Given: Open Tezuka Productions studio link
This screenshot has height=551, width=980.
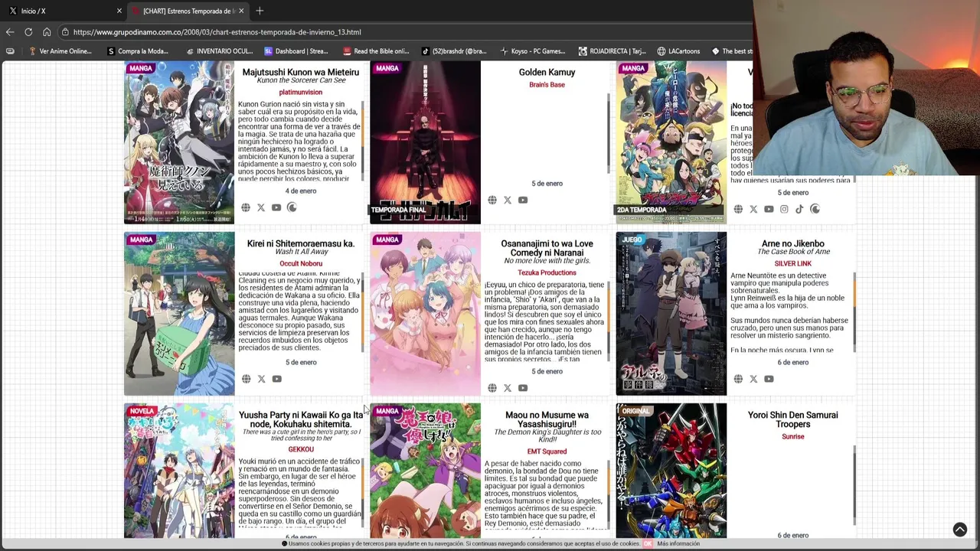Looking at the screenshot, I should [x=547, y=272].
